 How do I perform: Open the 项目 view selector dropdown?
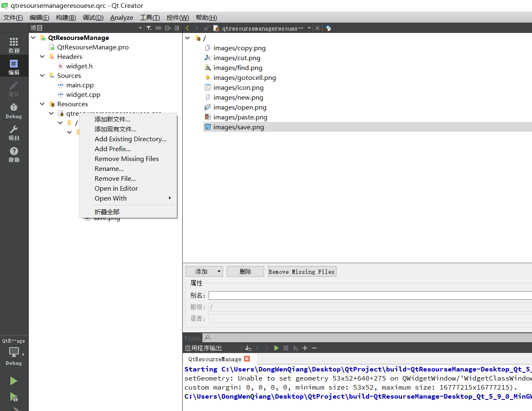140,28
